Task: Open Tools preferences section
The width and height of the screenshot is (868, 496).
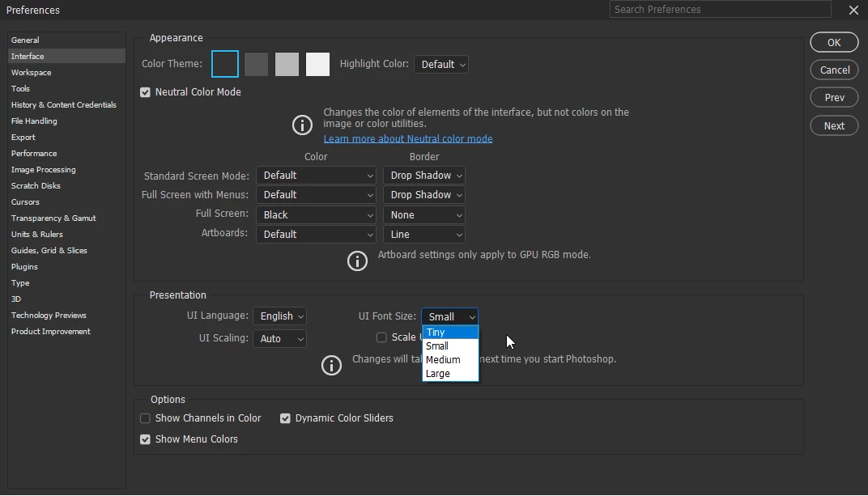Action: [x=66, y=88]
